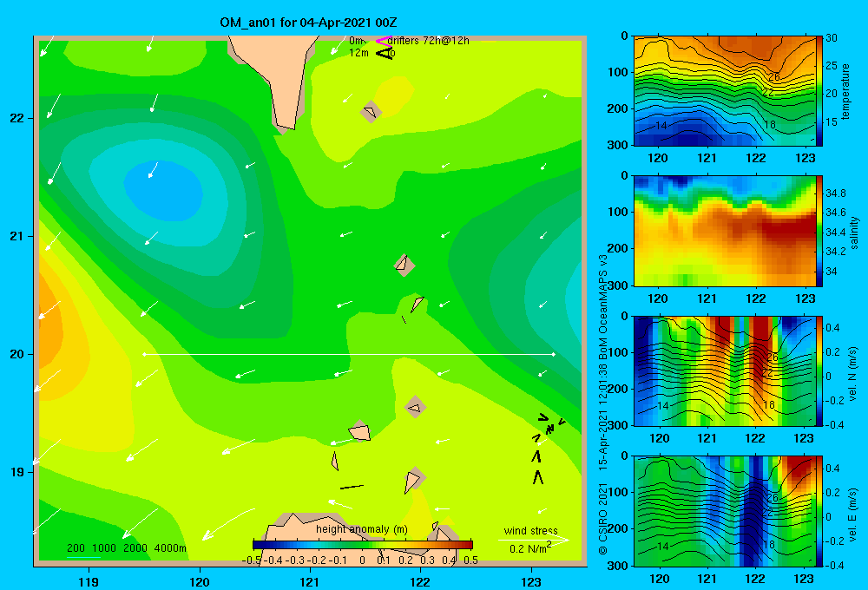Click the 'wind stress' label
This screenshot has width=868, height=590.
point(531,530)
